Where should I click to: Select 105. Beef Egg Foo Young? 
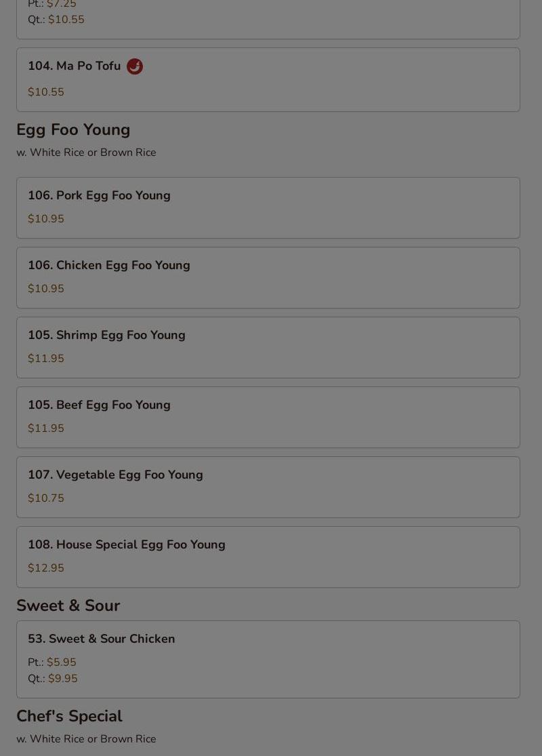click(x=99, y=405)
